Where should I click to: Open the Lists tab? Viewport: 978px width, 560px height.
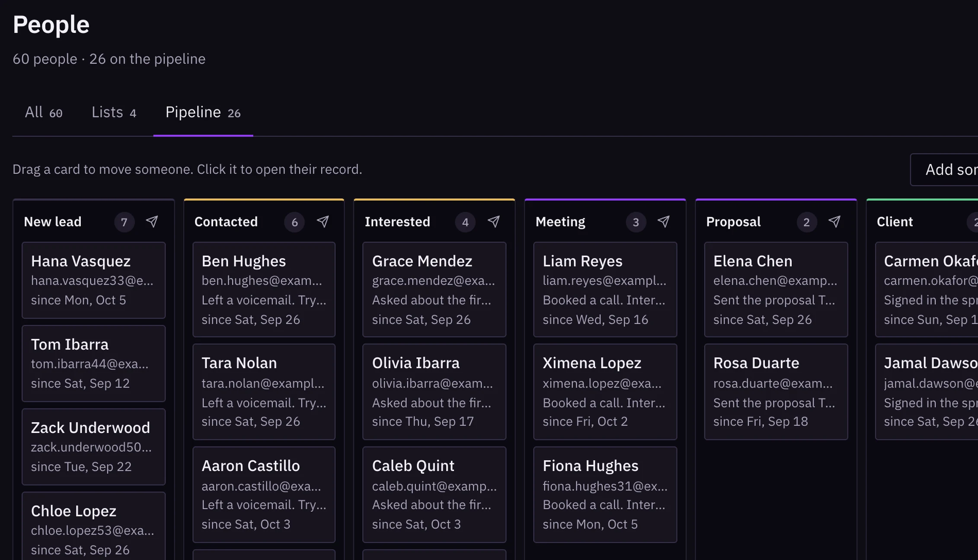point(114,112)
